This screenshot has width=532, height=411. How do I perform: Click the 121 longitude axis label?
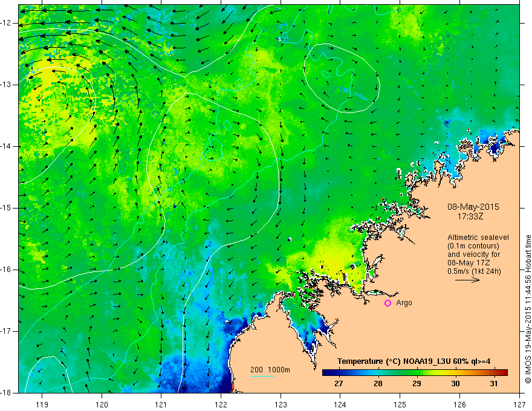point(161,404)
